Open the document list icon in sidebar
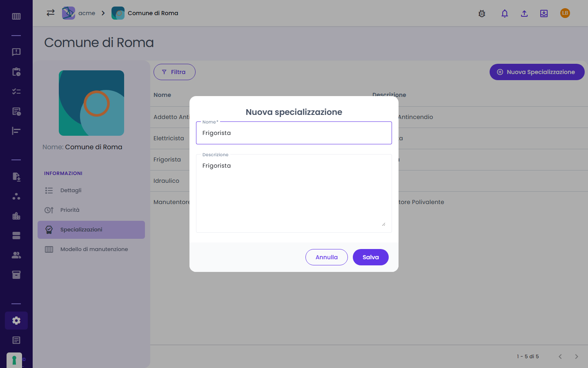This screenshot has width=588, height=368. click(16, 340)
